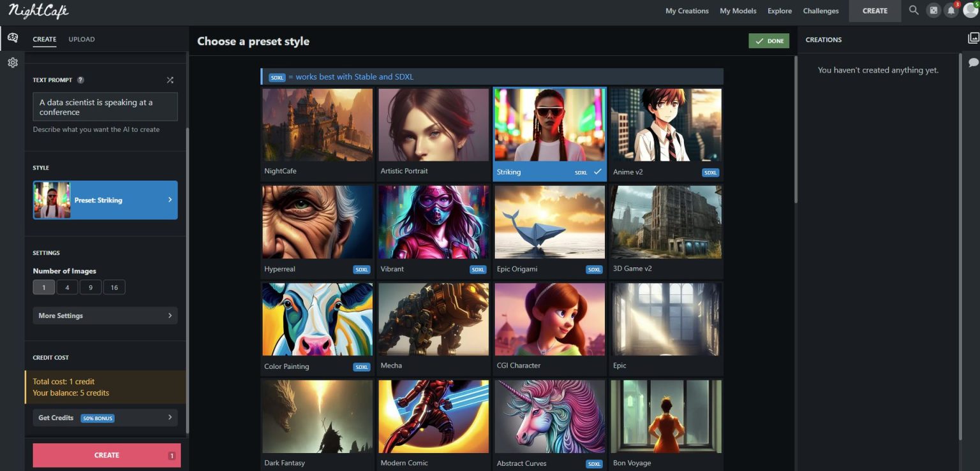Click the shuffle random prompt icon
This screenshot has width=980, height=471.
coord(170,80)
